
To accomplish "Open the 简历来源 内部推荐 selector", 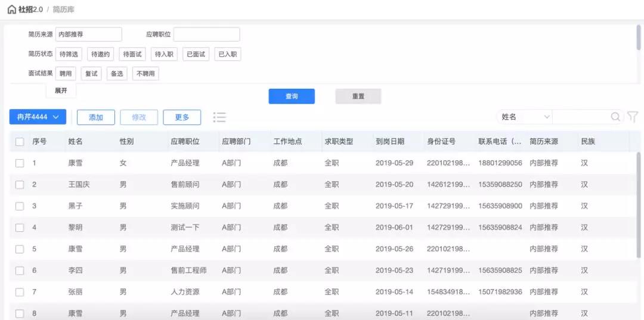I will click(x=88, y=35).
